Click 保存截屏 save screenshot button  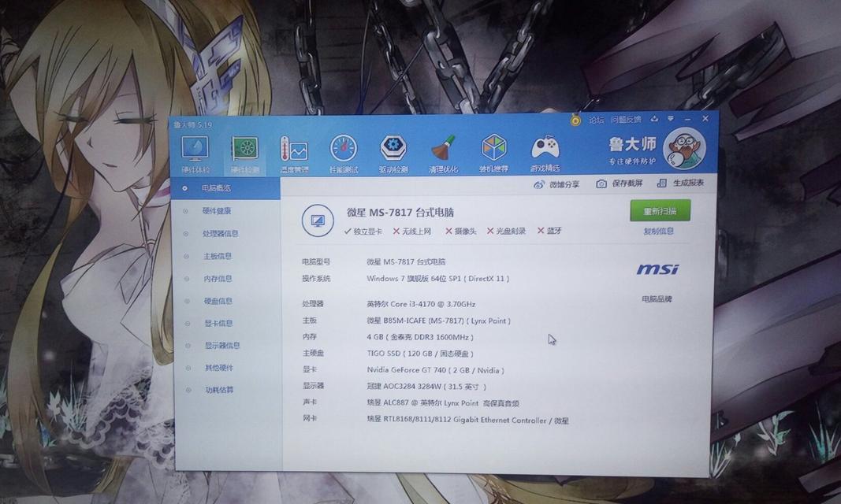click(x=620, y=183)
